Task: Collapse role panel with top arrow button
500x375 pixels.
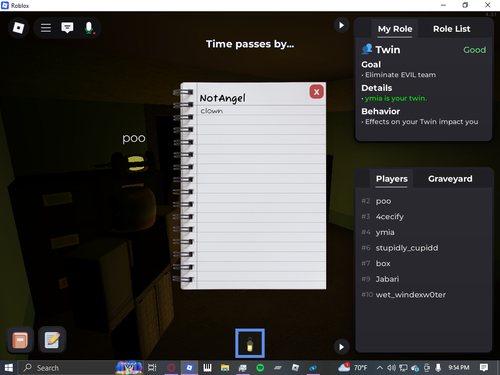Action: 341,25
